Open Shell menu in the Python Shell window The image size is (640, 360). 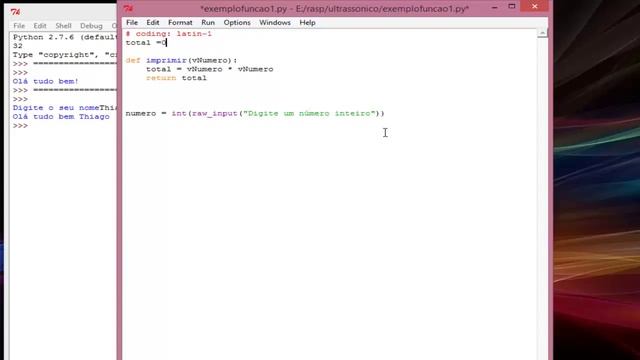[63, 26]
